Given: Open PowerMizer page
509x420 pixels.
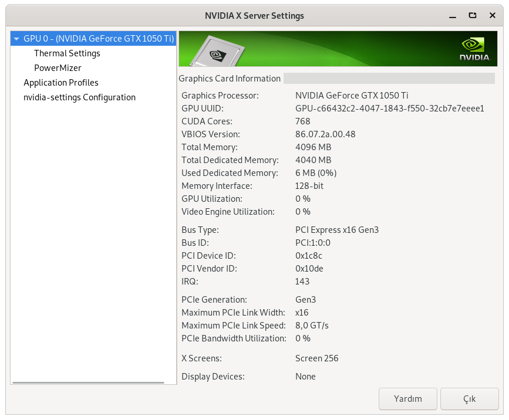Looking at the screenshot, I should coord(58,68).
